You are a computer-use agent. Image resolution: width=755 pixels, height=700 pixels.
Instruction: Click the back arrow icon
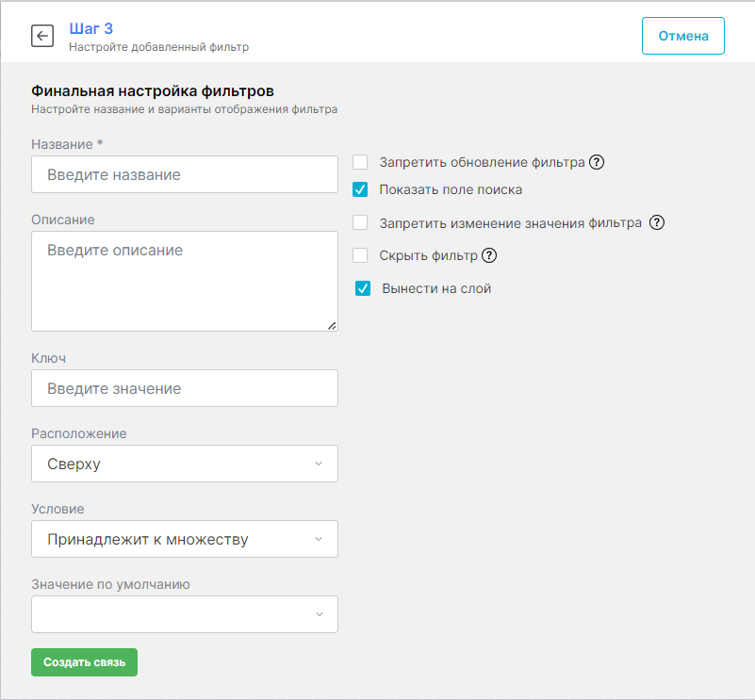click(x=42, y=36)
